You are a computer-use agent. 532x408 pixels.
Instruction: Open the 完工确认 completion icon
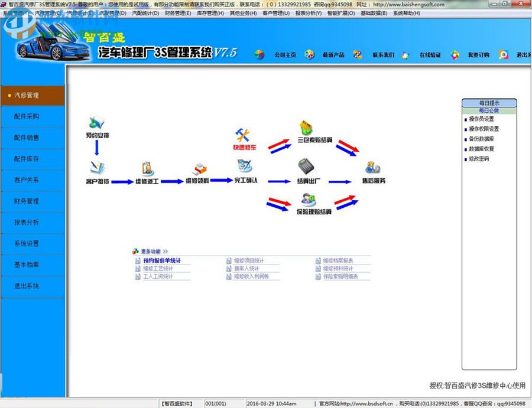tap(245, 166)
